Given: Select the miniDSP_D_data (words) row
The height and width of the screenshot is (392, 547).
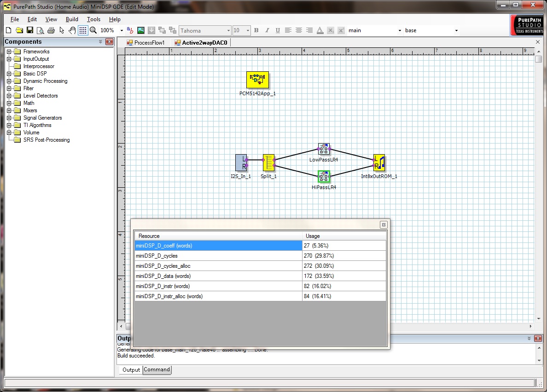Looking at the screenshot, I should coord(260,276).
